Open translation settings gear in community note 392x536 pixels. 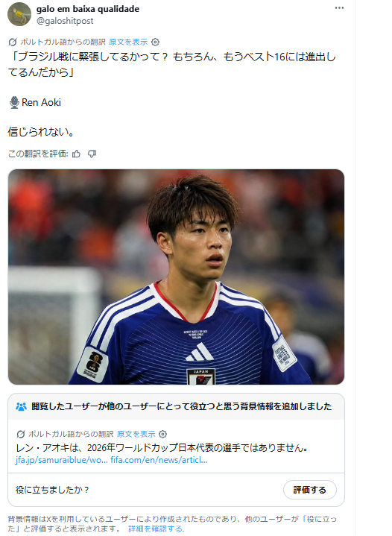point(163,434)
